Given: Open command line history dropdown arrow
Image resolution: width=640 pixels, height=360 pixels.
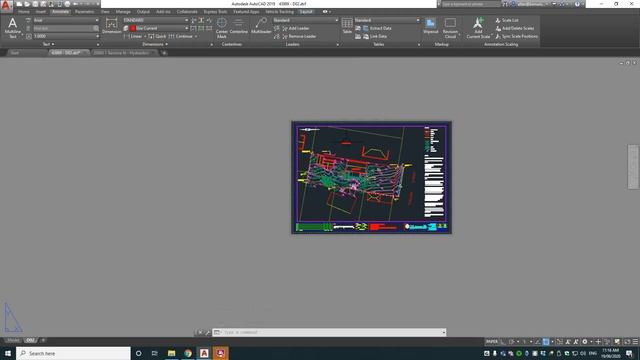Looking at the screenshot, I should (x=443, y=332).
